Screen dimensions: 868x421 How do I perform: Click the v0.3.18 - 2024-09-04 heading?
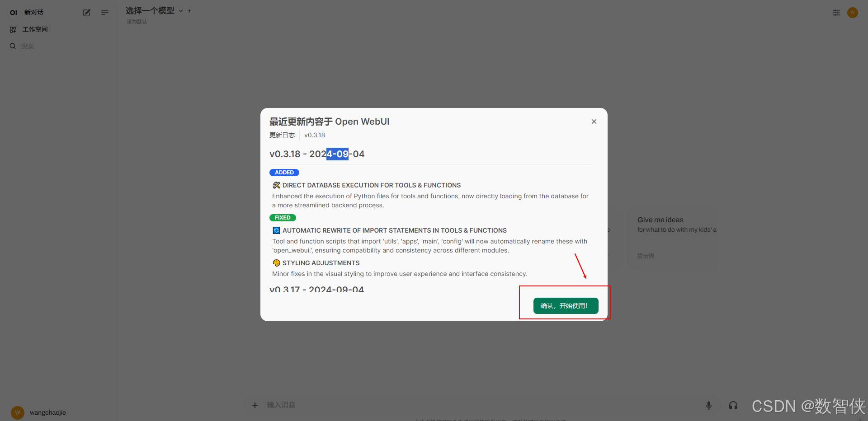tap(317, 154)
